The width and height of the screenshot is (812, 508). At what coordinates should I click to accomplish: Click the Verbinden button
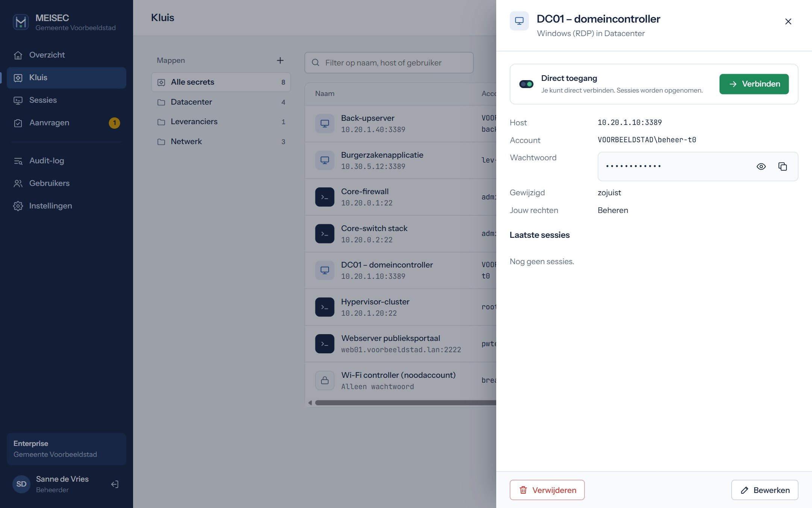754,84
